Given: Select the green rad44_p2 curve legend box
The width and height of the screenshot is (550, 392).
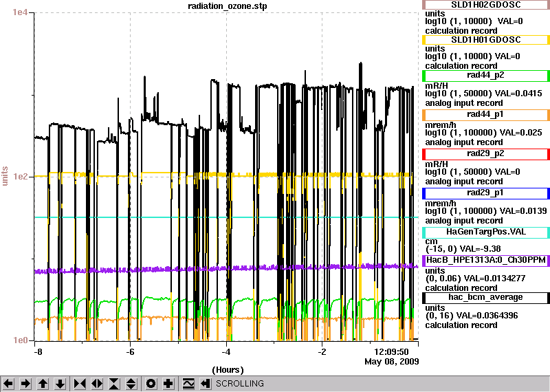Looking at the screenshot, I should [x=486, y=76].
